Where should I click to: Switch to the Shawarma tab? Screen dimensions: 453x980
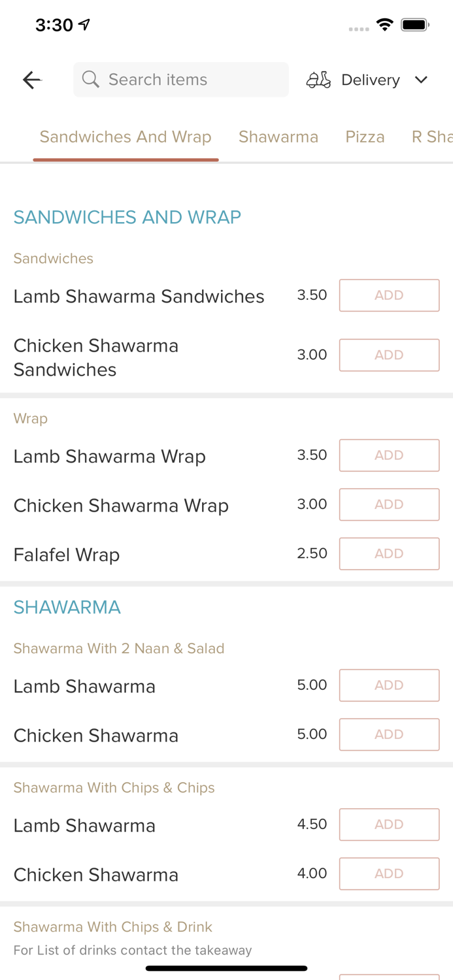278,137
